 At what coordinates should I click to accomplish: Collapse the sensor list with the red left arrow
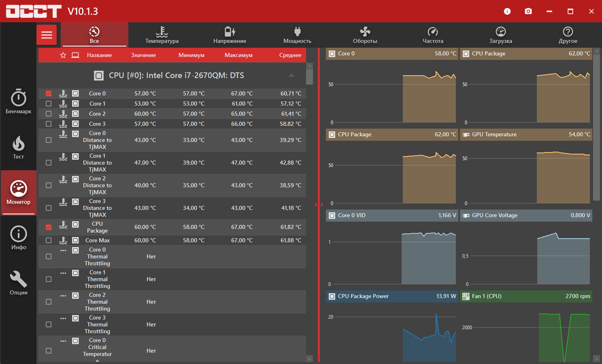[315, 205]
